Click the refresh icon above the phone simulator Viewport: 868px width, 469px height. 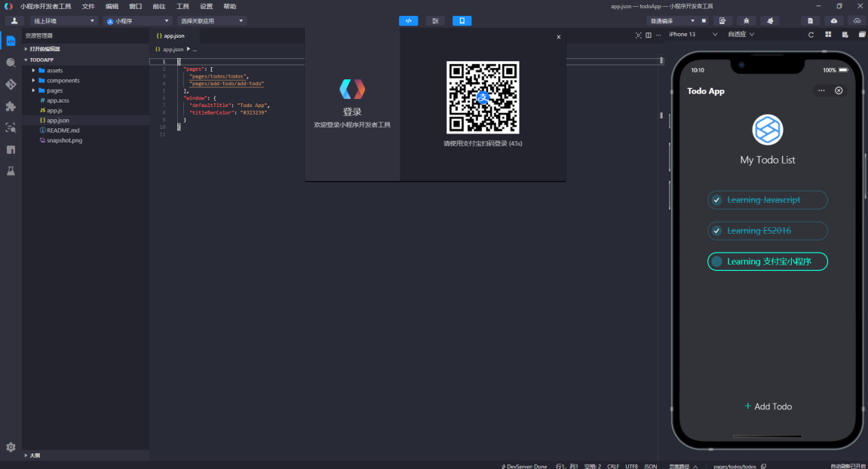(811, 35)
